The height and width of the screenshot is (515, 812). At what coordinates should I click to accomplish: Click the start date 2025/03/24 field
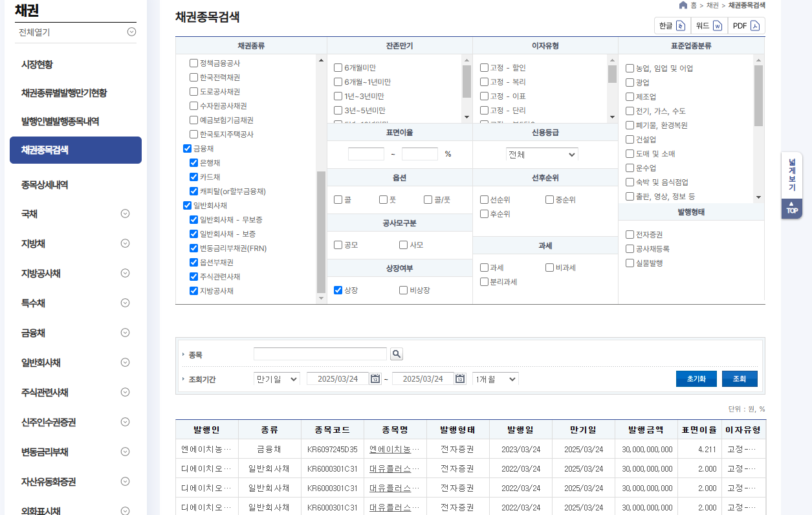coord(338,378)
